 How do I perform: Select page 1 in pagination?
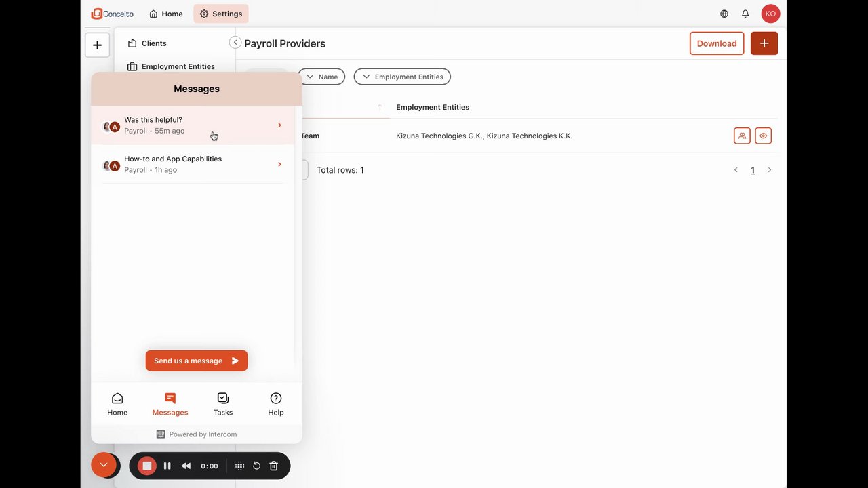point(753,170)
